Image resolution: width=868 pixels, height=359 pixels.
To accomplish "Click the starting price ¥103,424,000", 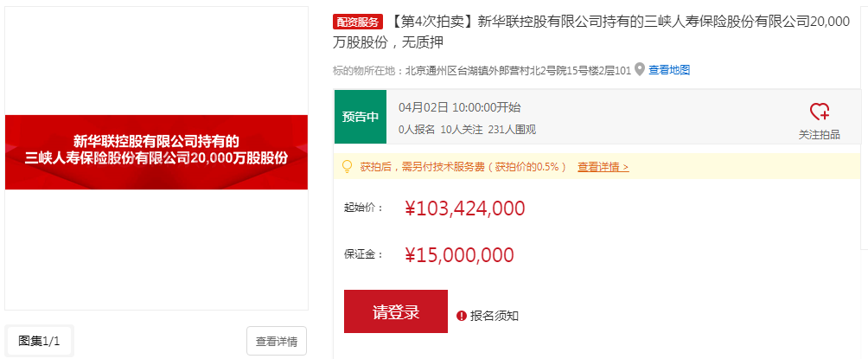I will point(464,208).
